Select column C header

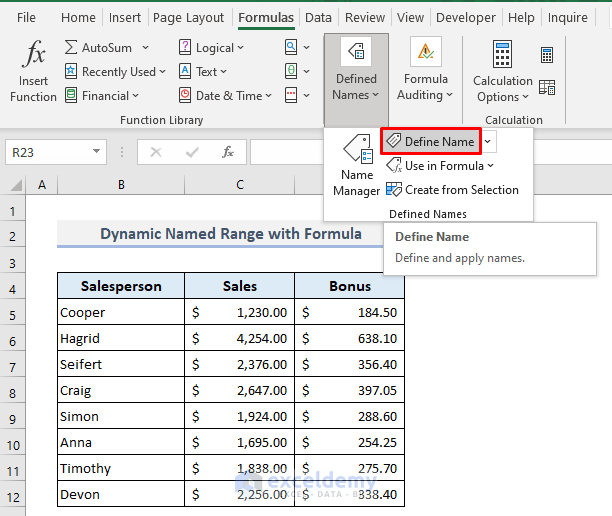click(240, 185)
